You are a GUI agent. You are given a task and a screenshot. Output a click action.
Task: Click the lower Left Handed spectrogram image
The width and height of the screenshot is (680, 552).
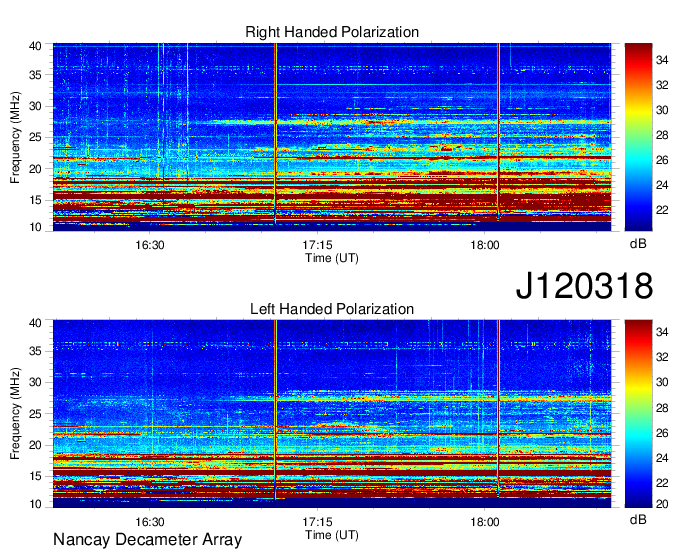332,414
